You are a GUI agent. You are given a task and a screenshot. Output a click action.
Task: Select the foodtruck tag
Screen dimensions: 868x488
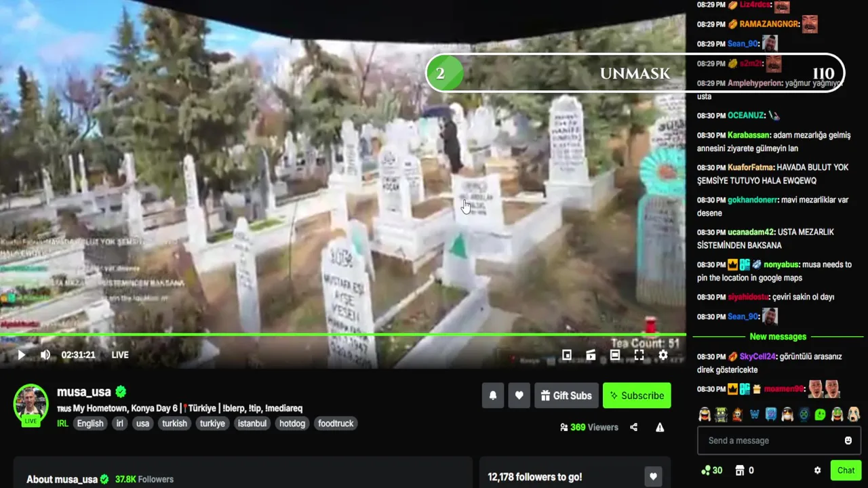pyautogui.click(x=336, y=423)
